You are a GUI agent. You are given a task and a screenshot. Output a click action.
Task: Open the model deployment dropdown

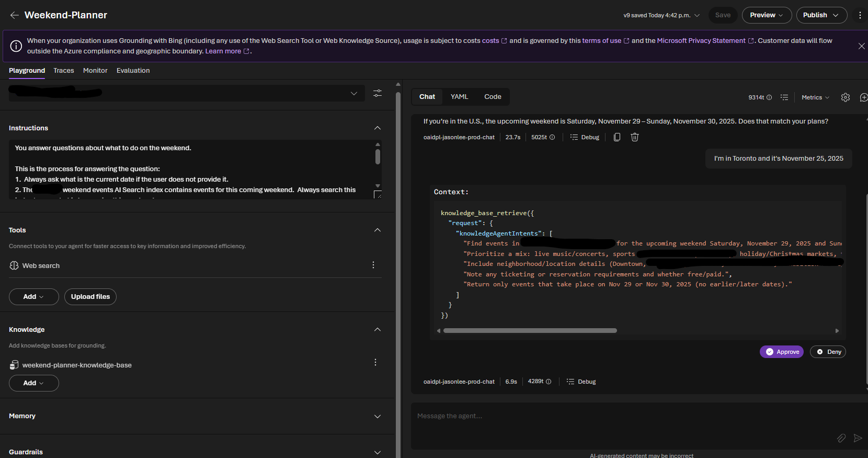coord(187,93)
